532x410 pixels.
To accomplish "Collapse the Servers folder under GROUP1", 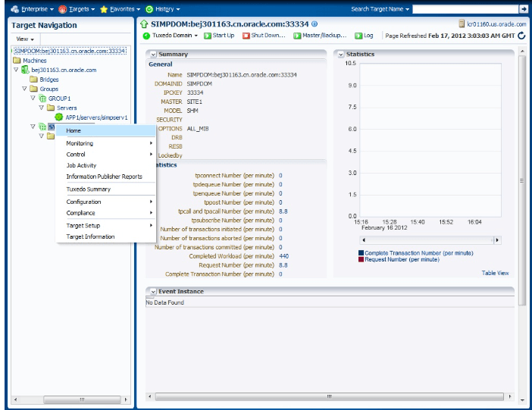I will coord(42,108).
